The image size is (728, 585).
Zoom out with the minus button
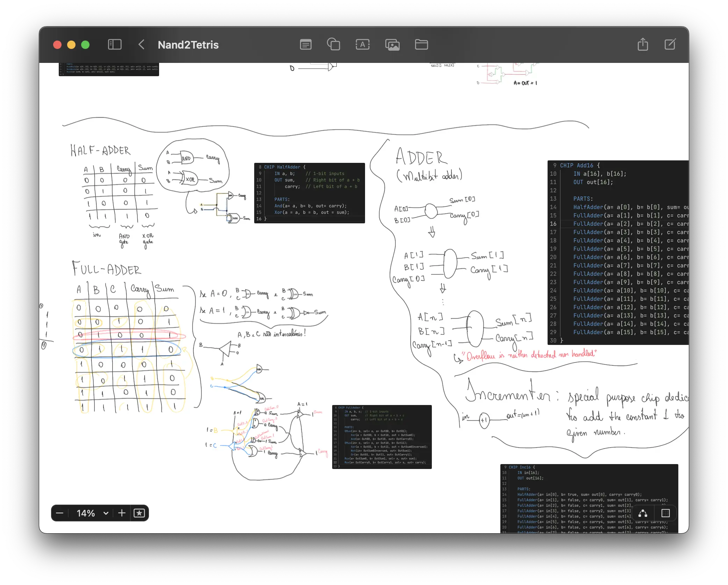[59, 513]
